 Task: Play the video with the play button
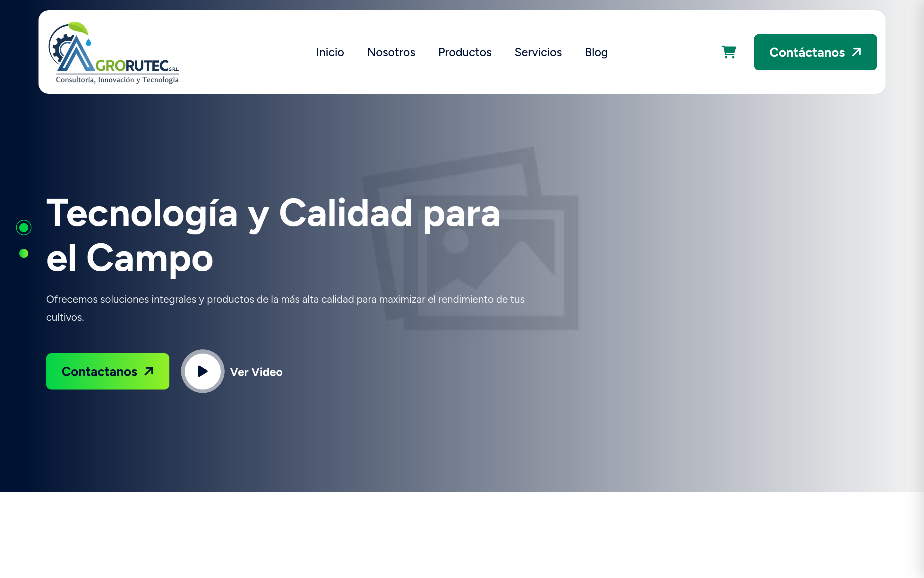[x=203, y=371]
